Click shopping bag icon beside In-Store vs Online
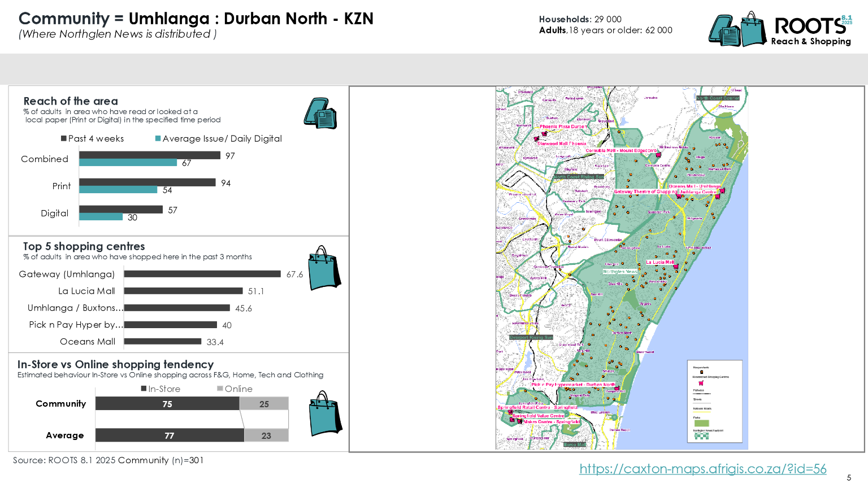 pyautogui.click(x=325, y=414)
